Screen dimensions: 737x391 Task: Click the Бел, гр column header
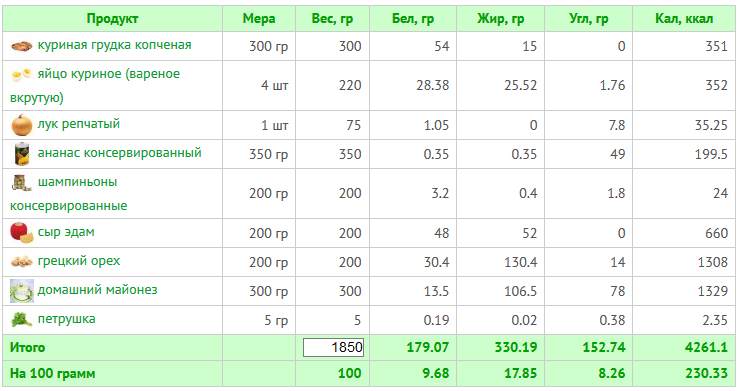pos(413,19)
